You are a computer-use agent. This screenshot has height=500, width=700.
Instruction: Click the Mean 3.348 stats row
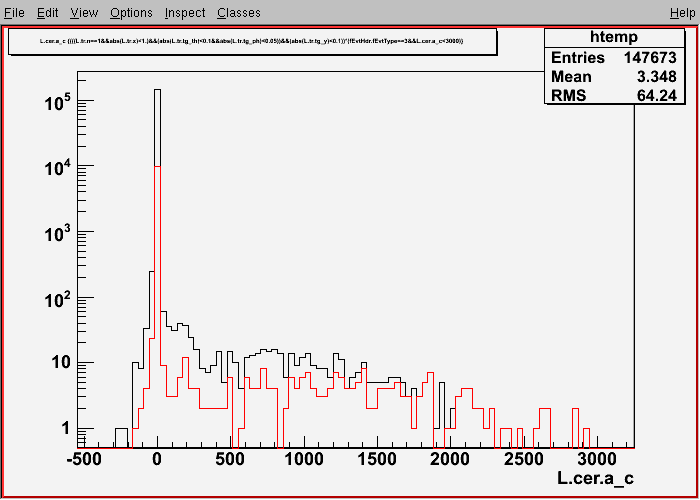(614, 77)
